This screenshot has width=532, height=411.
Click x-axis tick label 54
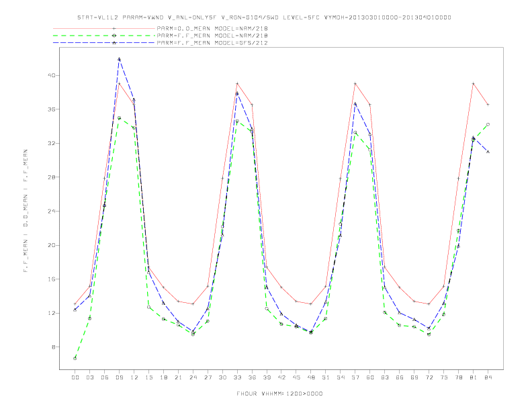coord(341,377)
